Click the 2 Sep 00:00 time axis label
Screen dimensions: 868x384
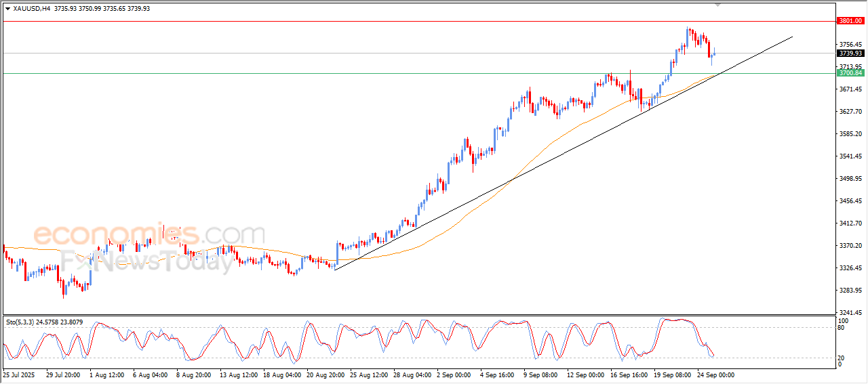[x=453, y=375]
